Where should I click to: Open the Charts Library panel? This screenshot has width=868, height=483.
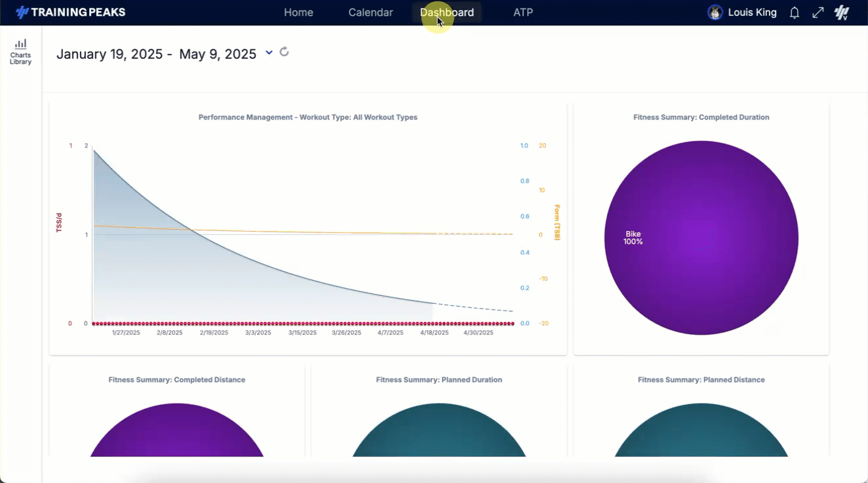click(x=20, y=52)
